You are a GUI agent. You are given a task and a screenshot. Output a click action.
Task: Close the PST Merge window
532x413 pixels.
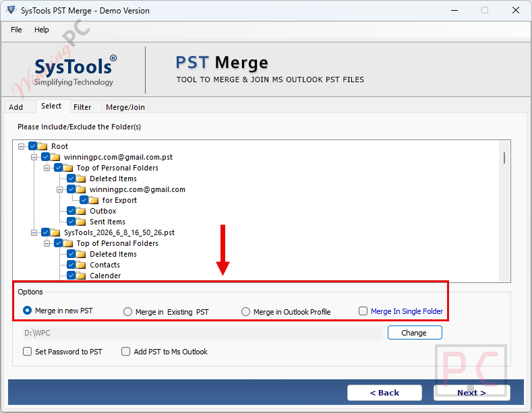[516, 11]
